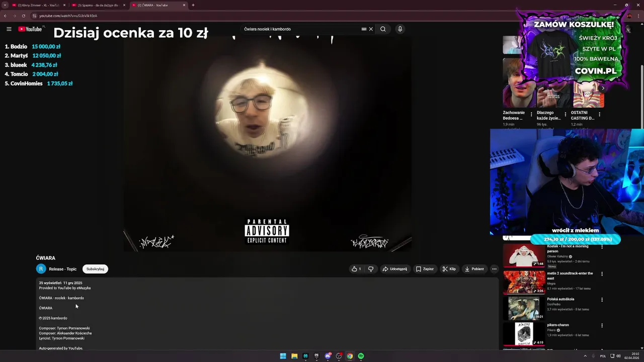Open the on-screen keyboard icon in the search box
The width and height of the screenshot is (644, 362).
pyautogui.click(x=364, y=29)
